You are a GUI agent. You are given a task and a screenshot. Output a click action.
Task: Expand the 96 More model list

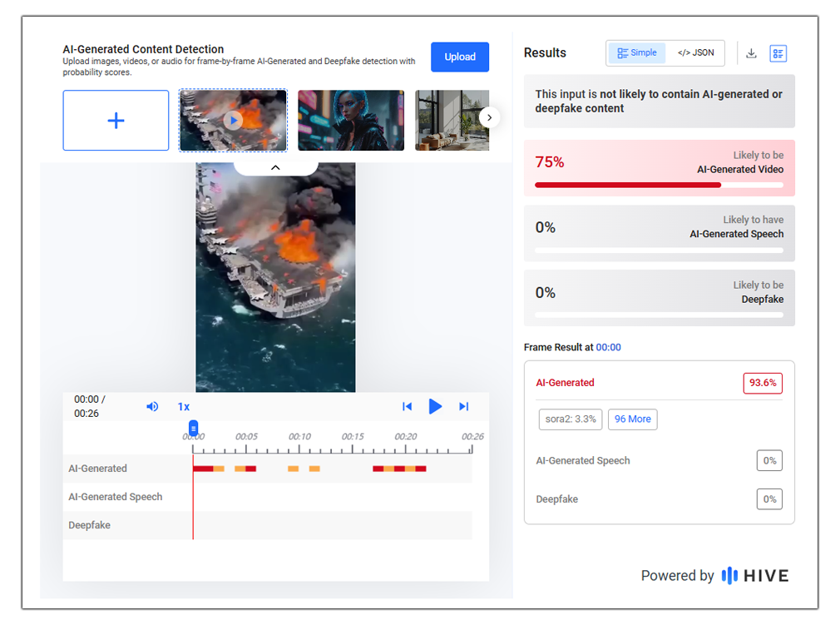click(632, 419)
